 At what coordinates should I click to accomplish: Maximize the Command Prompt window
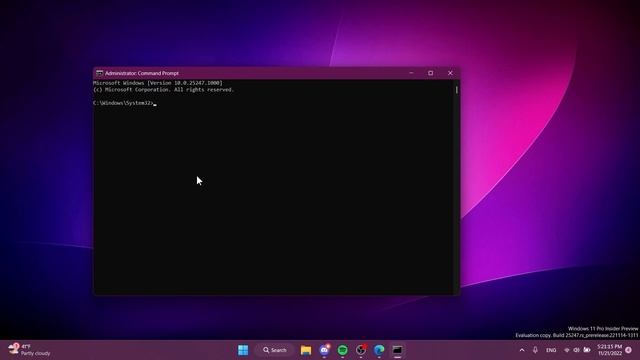pyautogui.click(x=431, y=73)
